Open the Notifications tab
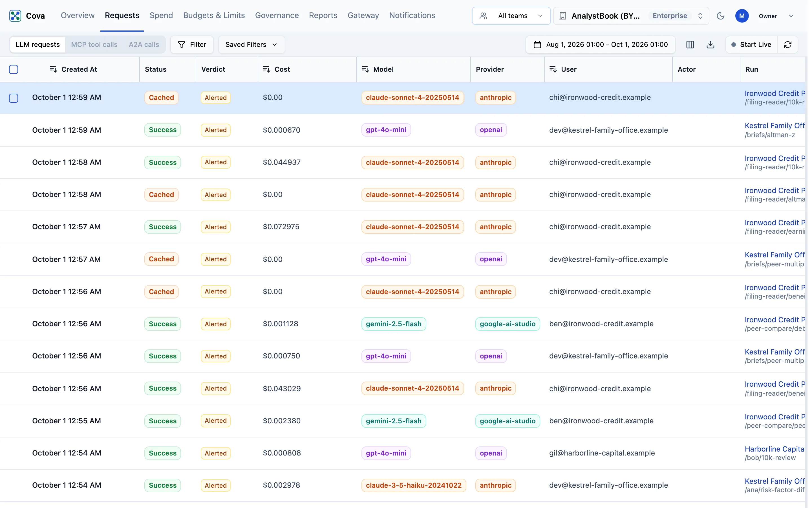The width and height of the screenshot is (812, 508). click(x=412, y=16)
